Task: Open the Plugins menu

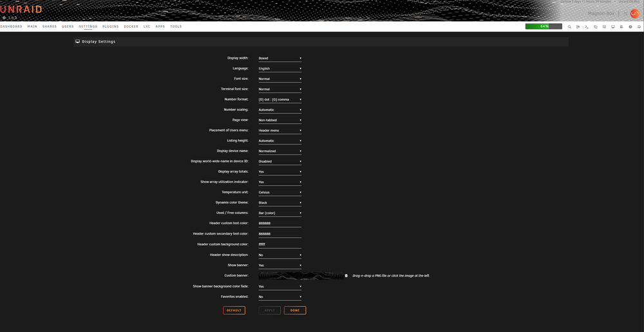Action: tap(111, 26)
